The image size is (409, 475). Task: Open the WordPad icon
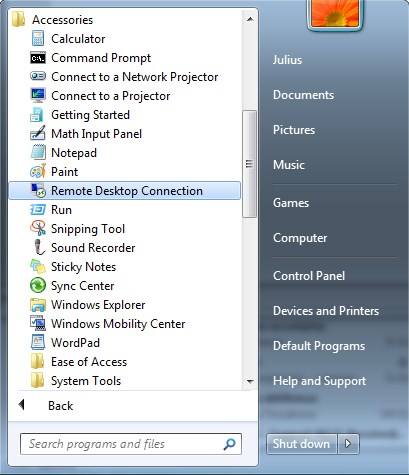pos(38,342)
